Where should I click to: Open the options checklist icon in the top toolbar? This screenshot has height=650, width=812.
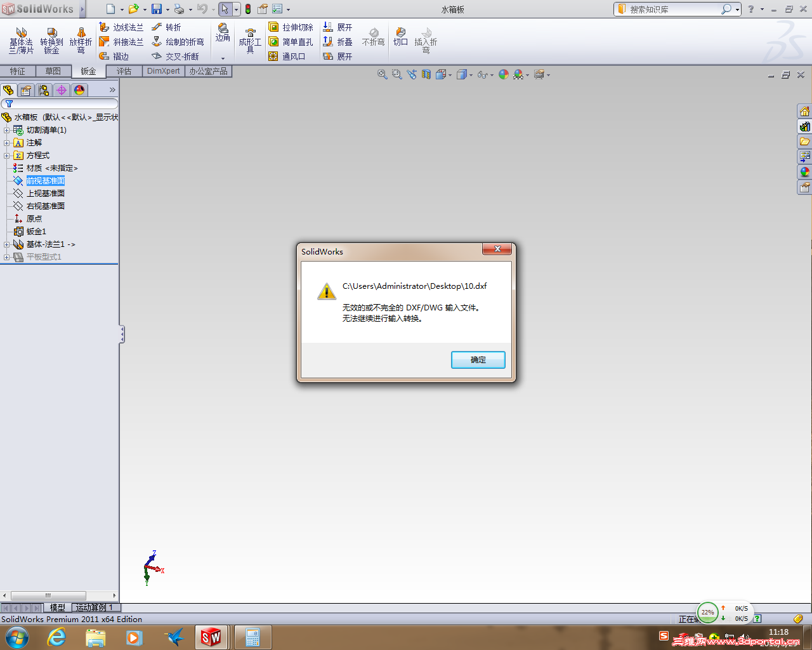[x=277, y=9]
